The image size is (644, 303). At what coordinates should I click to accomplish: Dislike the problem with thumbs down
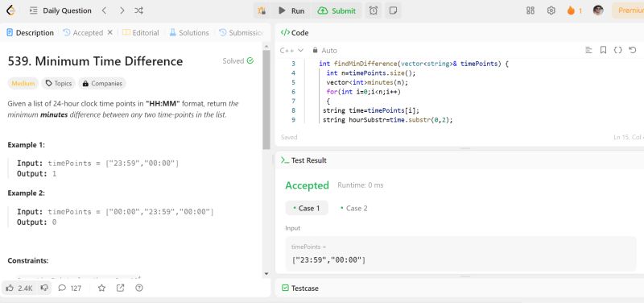pos(44,288)
